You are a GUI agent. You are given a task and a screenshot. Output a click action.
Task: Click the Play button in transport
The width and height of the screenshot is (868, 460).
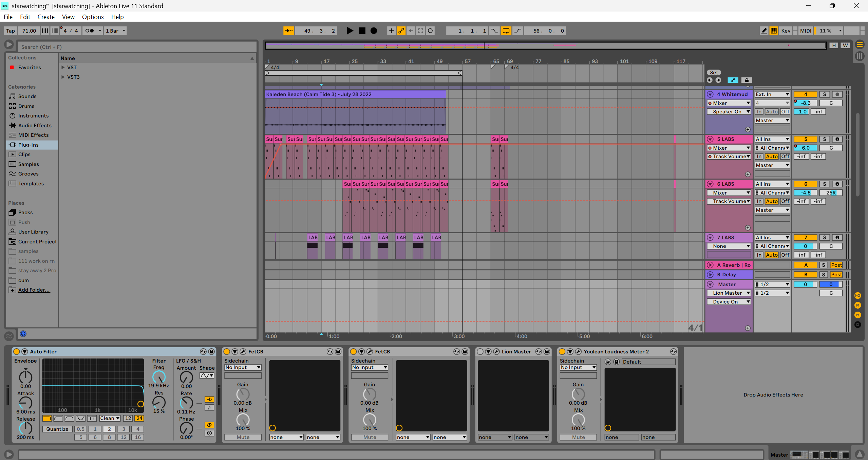350,31
